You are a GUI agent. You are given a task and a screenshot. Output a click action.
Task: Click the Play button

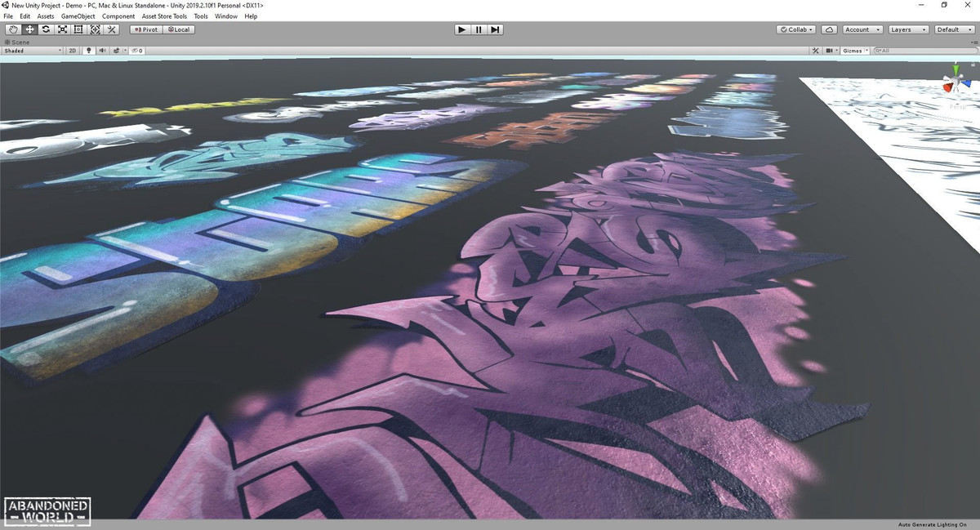tap(461, 29)
